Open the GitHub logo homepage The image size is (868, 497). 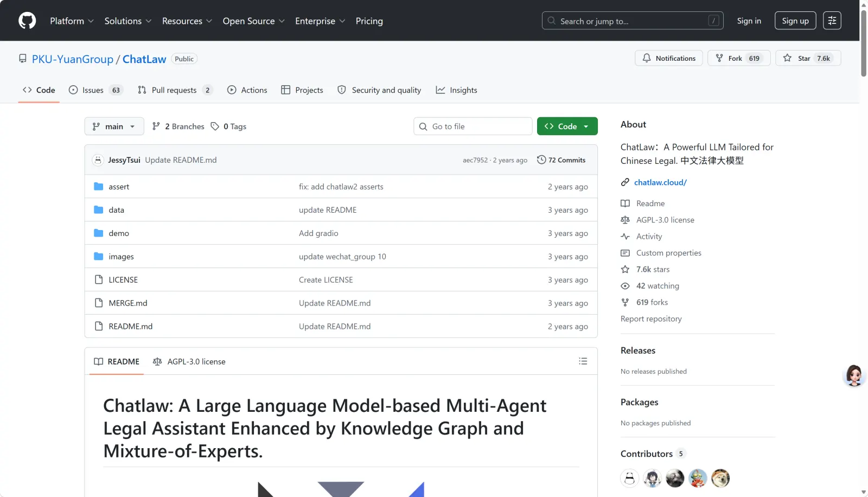[x=27, y=21]
